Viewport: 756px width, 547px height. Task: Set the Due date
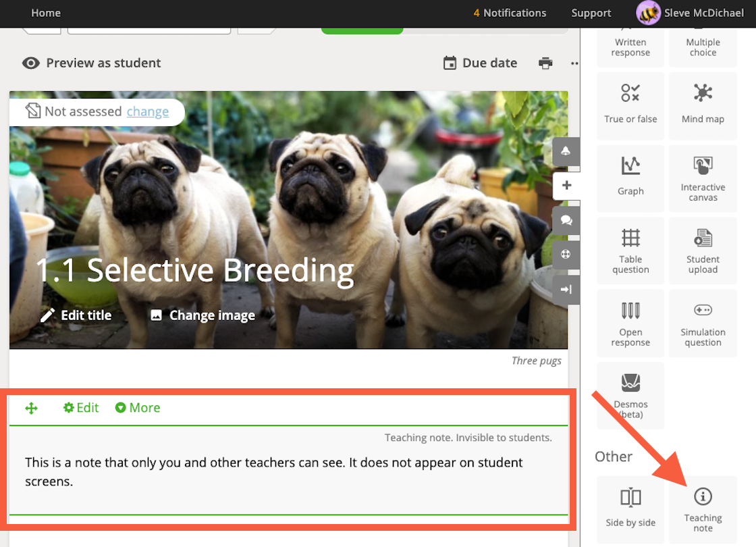[480, 63]
